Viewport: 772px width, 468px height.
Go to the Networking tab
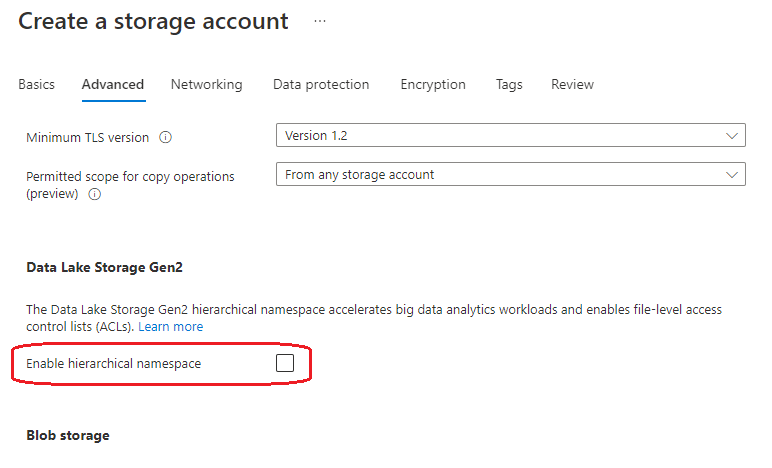click(x=206, y=85)
